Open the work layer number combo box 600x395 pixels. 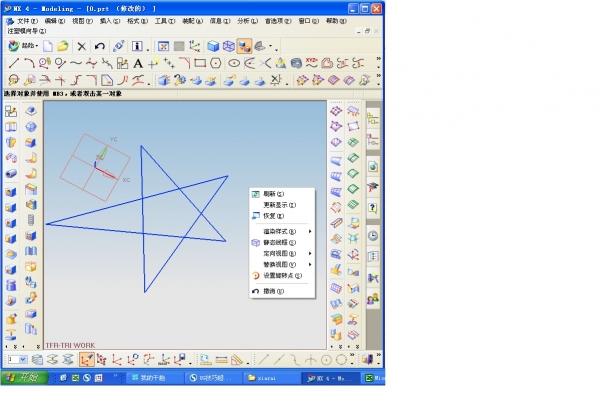18,359
